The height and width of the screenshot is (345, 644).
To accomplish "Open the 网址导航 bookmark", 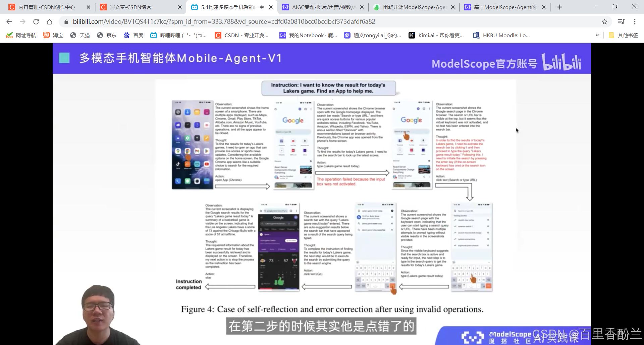I will [x=21, y=35].
